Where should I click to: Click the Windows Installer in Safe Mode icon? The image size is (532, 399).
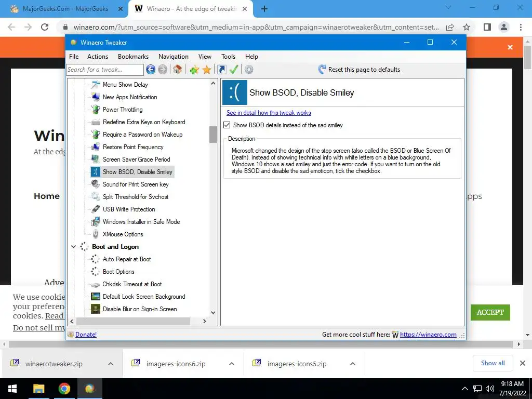click(96, 222)
